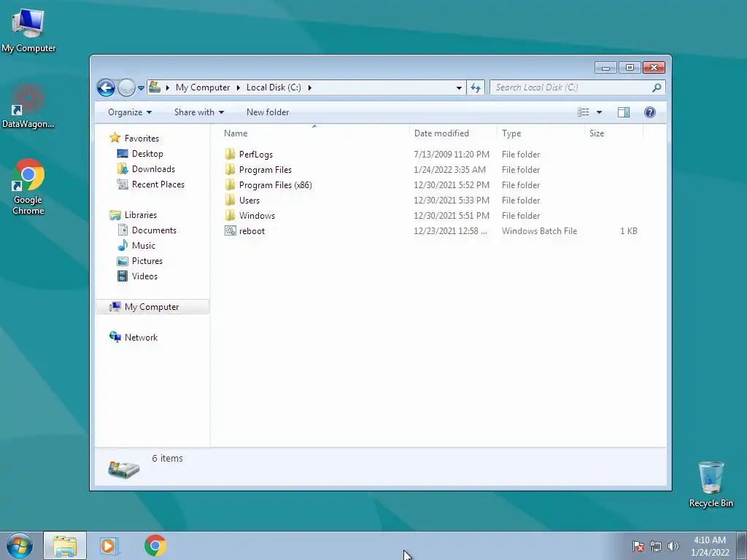This screenshot has width=747, height=560.
Task: Click the File Explorer taskbar button
Action: click(65, 545)
